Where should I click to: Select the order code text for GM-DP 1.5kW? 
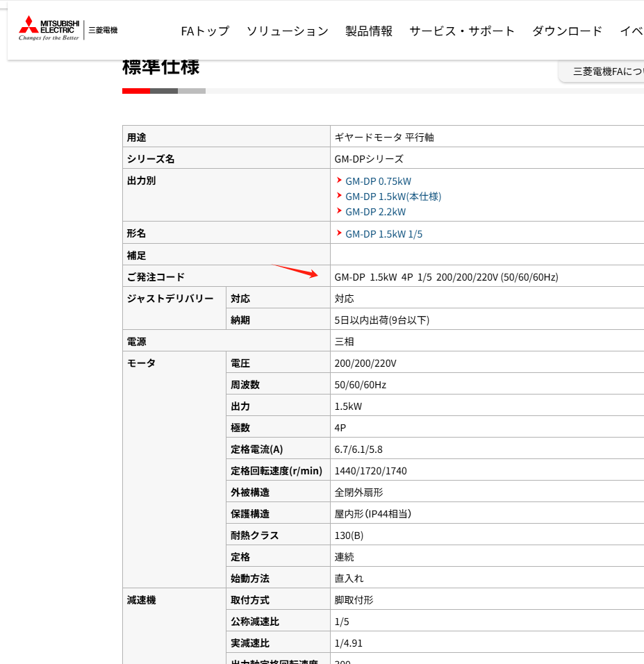(445, 276)
